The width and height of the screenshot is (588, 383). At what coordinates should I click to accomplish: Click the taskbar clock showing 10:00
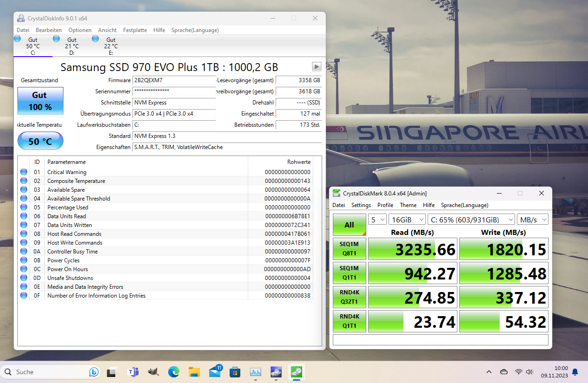click(x=554, y=372)
